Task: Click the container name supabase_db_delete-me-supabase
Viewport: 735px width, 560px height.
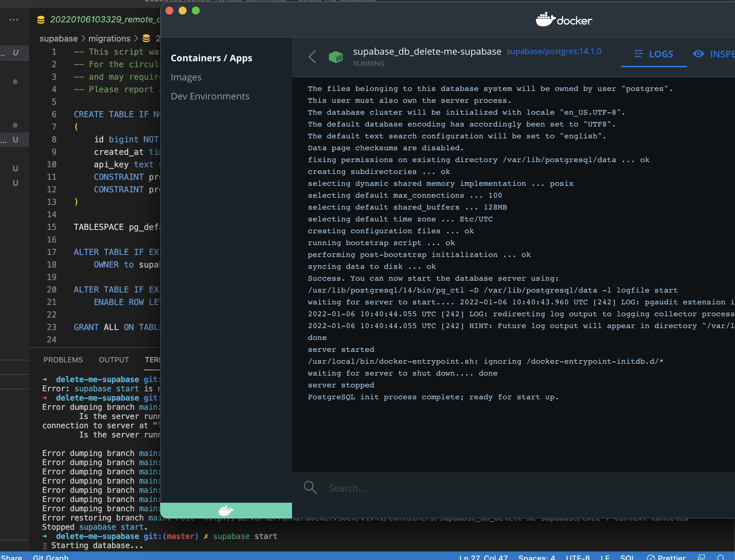Action: 427,51
